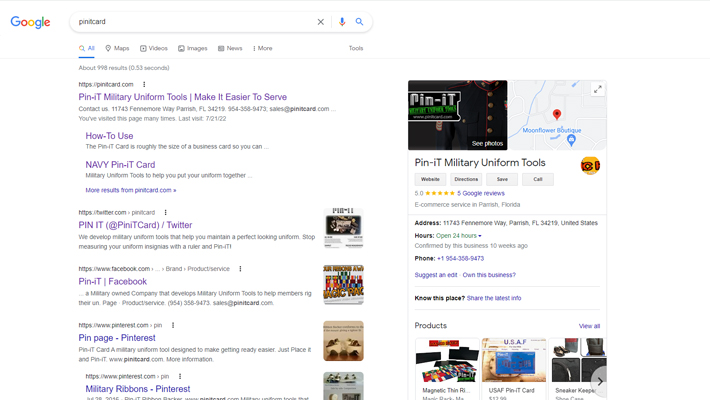Image resolution: width=710 pixels, height=400 pixels.
Task: Switch to the Images tab
Action: coord(192,48)
